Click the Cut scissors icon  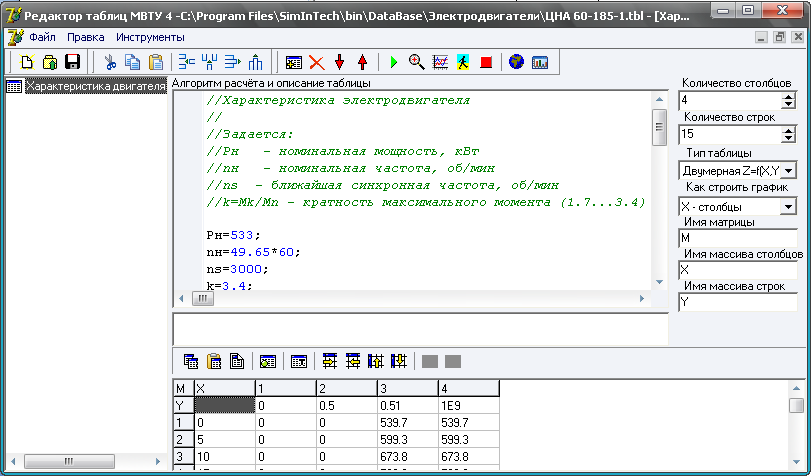pos(111,62)
